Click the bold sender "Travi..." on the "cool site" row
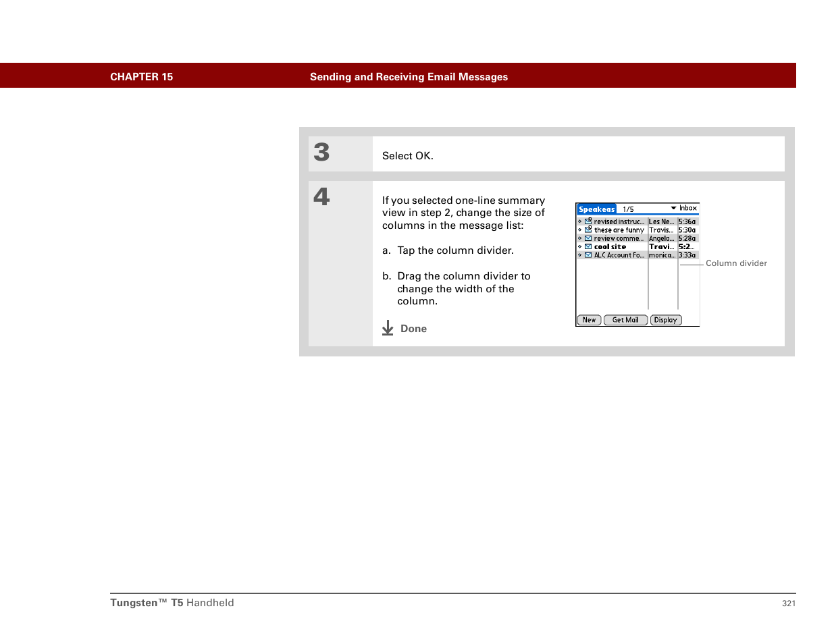 tap(662, 247)
